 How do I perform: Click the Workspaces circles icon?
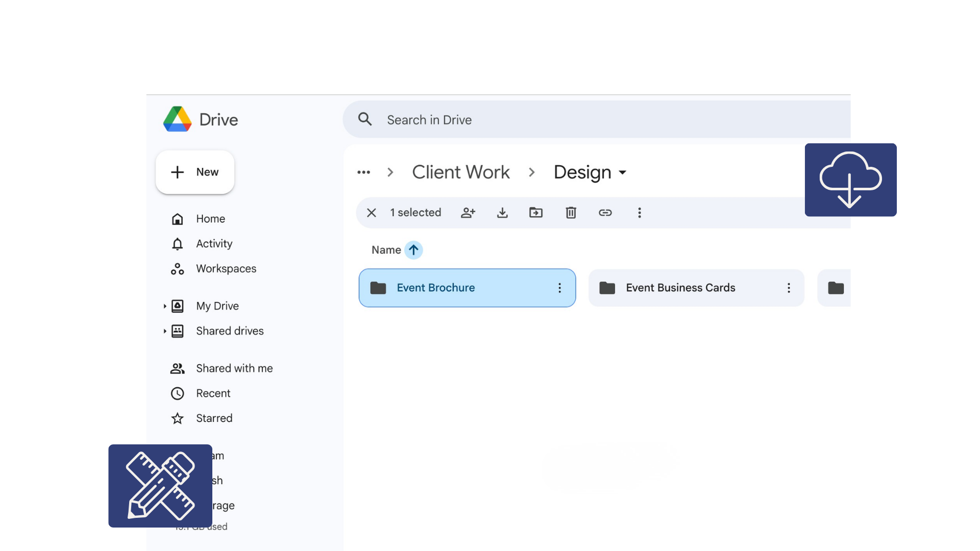[177, 269]
